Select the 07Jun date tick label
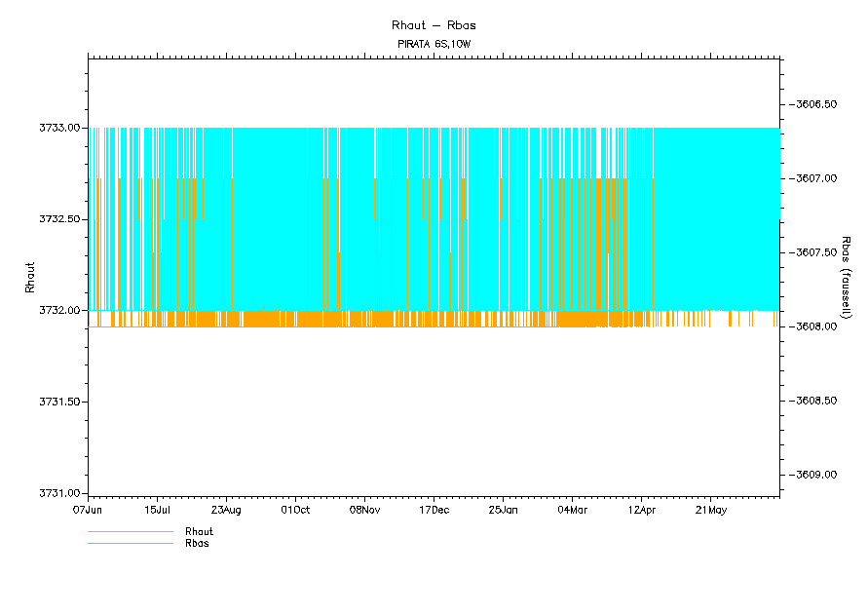The width and height of the screenshot is (868, 614). click(x=88, y=510)
